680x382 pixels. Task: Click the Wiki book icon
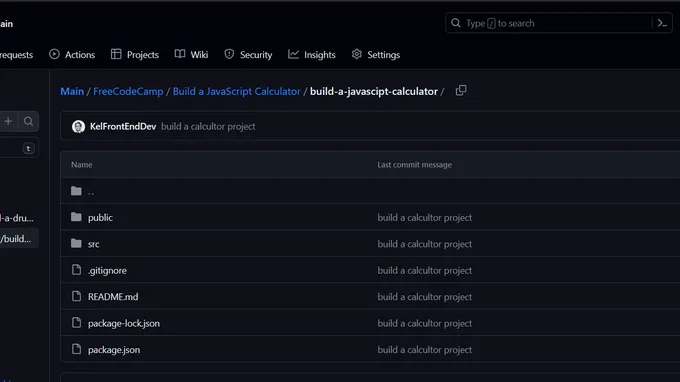point(180,54)
